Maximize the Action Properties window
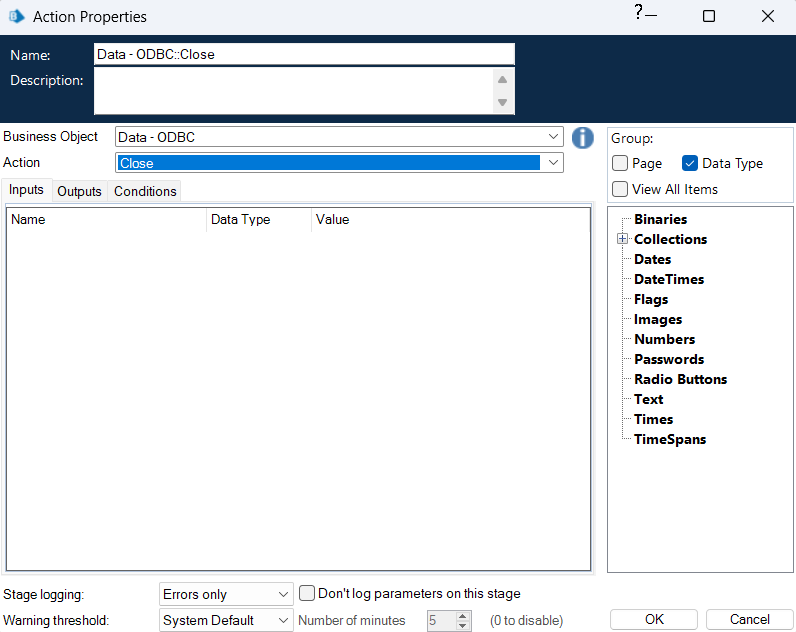796x632 pixels. (x=709, y=17)
